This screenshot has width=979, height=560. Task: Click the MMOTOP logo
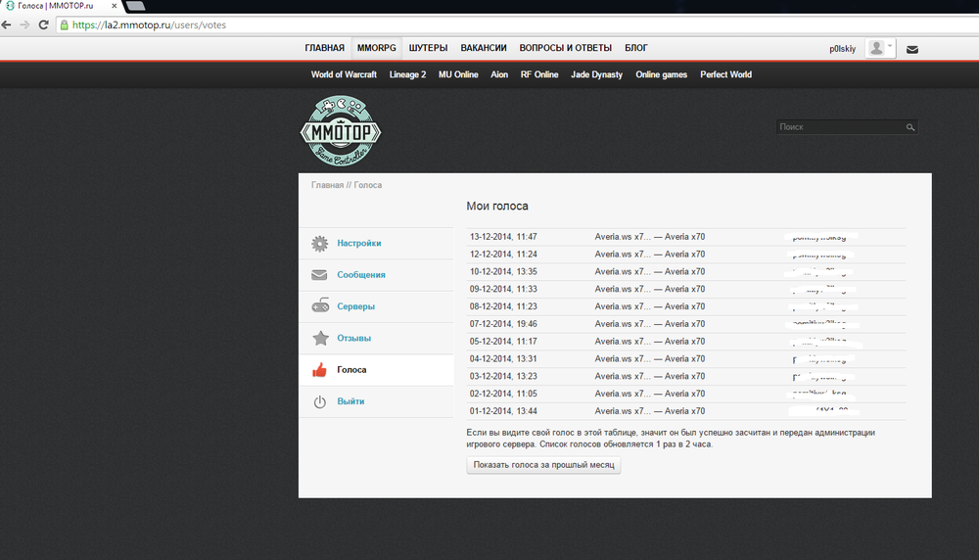pos(340,130)
